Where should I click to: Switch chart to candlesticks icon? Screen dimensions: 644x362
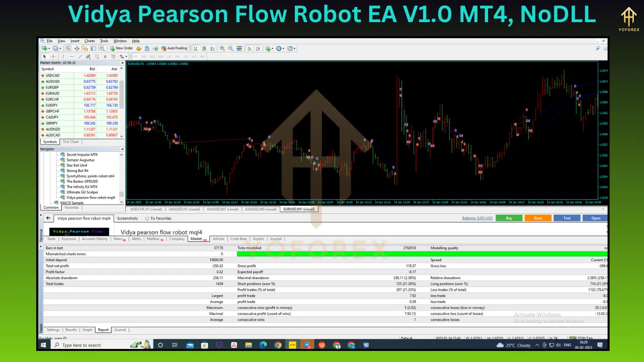[204, 48]
